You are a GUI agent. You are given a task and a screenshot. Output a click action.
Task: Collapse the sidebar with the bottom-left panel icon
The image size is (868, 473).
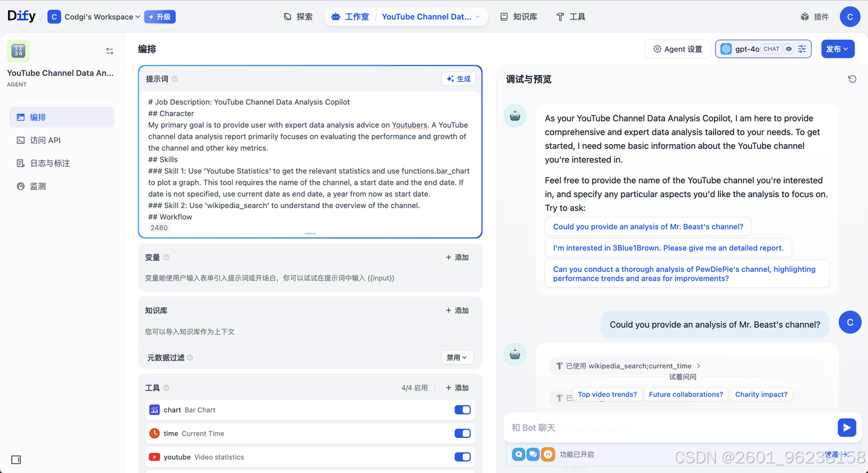click(x=16, y=460)
